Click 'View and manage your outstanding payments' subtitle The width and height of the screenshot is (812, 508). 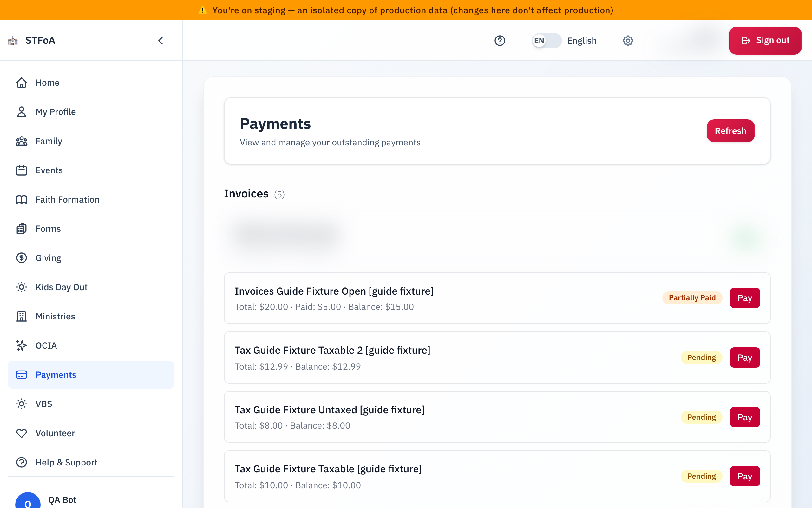[330, 143]
